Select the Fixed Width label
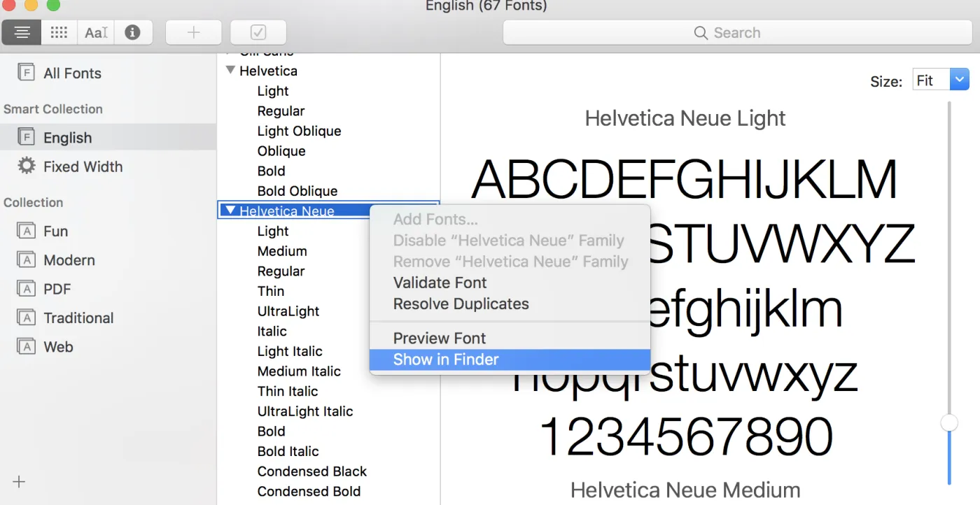The width and height of the screenshot is (980, 505). pos(83,166)
